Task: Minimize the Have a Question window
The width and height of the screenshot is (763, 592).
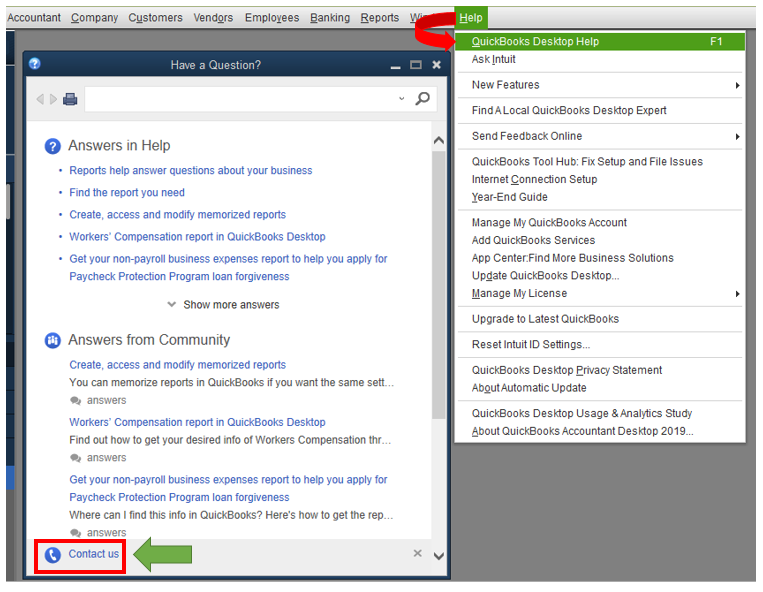Action: pyautogui.click(x=396, y=66)
